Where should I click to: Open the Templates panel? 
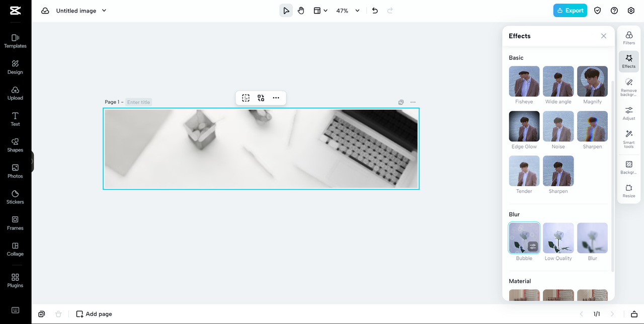15,41
